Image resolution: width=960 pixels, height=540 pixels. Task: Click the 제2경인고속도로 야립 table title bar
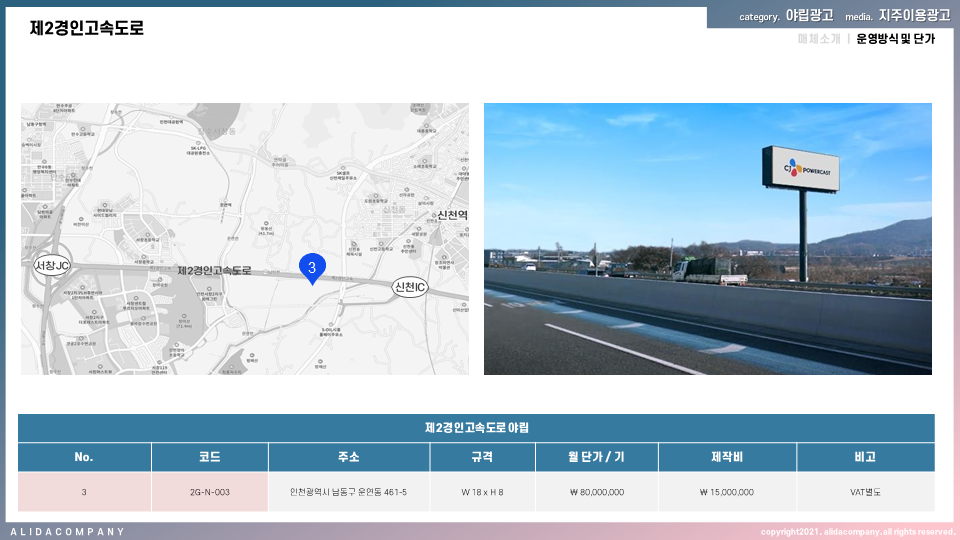(x=476, y=428)
